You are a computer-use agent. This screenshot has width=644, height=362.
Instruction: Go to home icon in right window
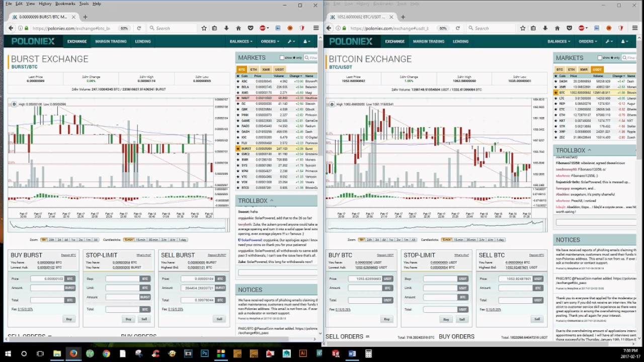click(557, 28)
